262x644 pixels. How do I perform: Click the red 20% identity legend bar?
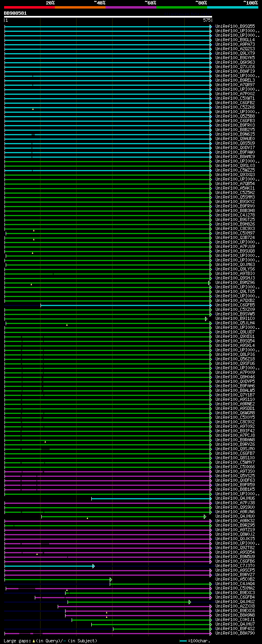[29, 7]
